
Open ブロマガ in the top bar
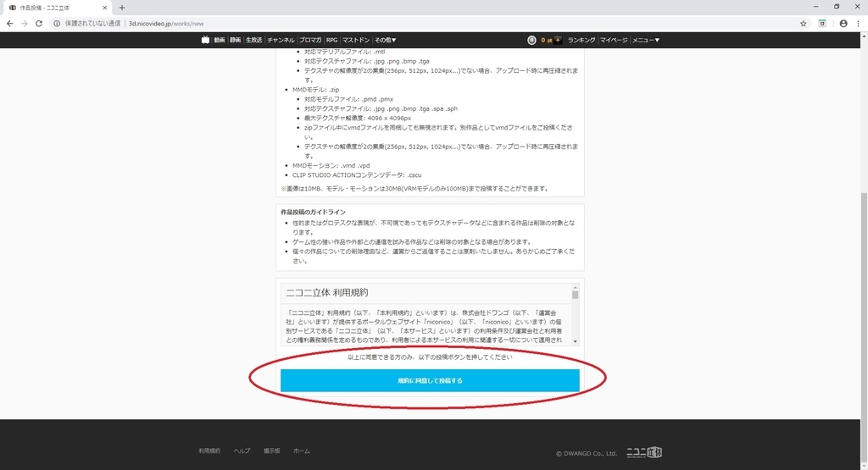(310, 40)
